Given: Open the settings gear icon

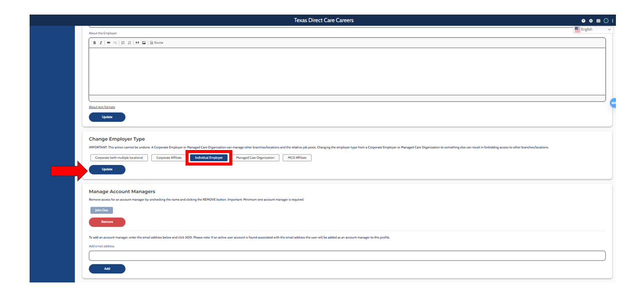Looking at the screenshot, I should pyautogui.click(x=591, y=21).
